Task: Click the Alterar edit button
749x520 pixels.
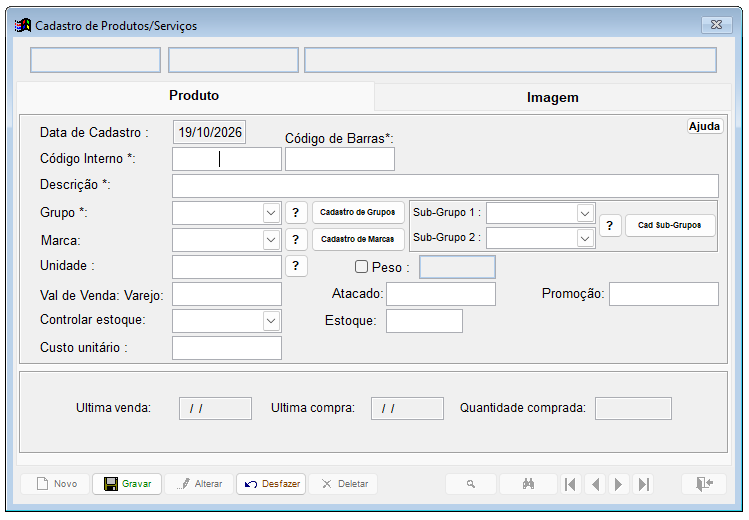Action: tap(199, 484)
